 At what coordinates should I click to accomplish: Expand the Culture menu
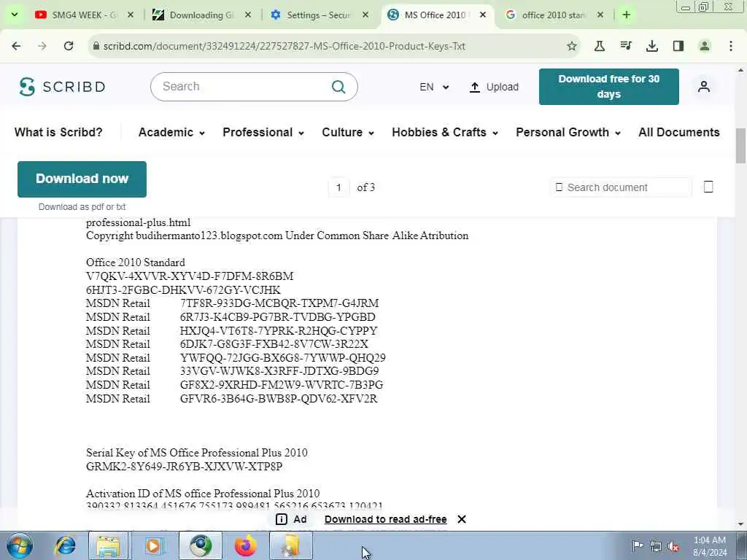(348, 132)
